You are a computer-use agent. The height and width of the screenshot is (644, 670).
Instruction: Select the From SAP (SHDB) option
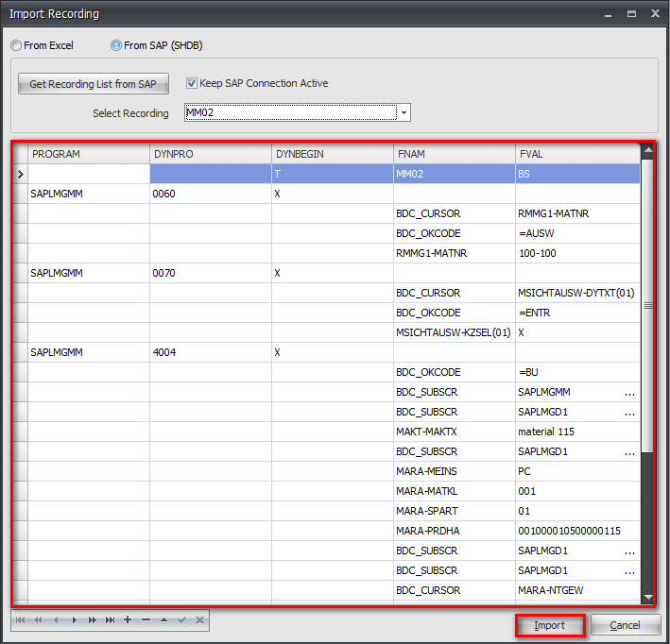click(116, 45)
